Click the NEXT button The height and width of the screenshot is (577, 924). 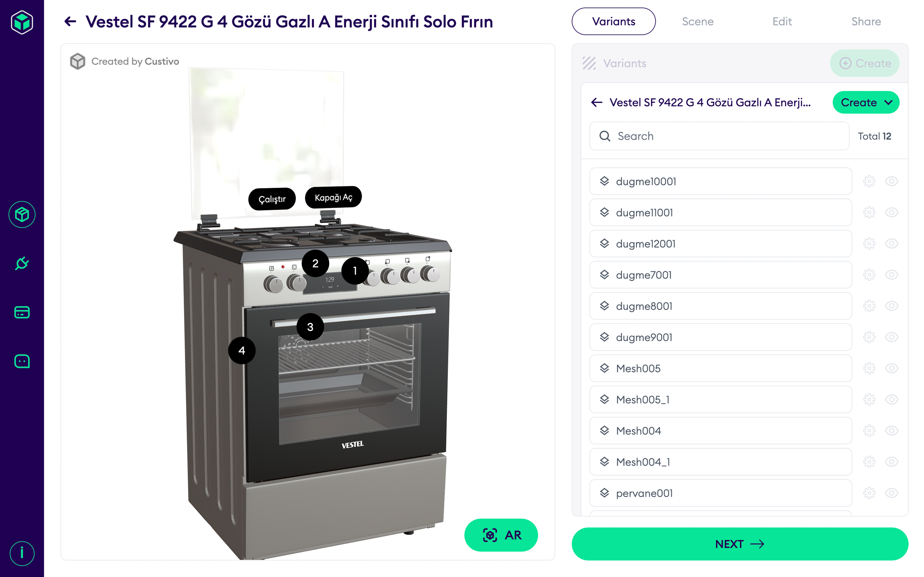click(x=739, y=544)
